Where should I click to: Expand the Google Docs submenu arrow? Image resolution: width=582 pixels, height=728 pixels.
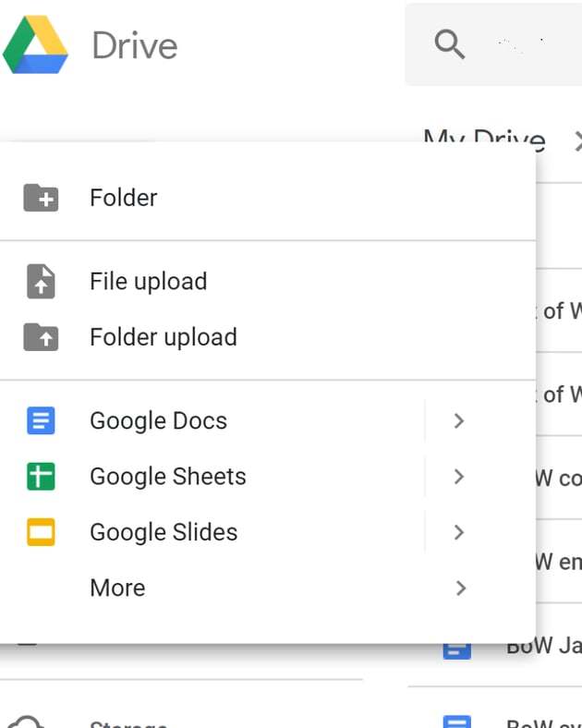pyautogui.click(x=459, y=421)
